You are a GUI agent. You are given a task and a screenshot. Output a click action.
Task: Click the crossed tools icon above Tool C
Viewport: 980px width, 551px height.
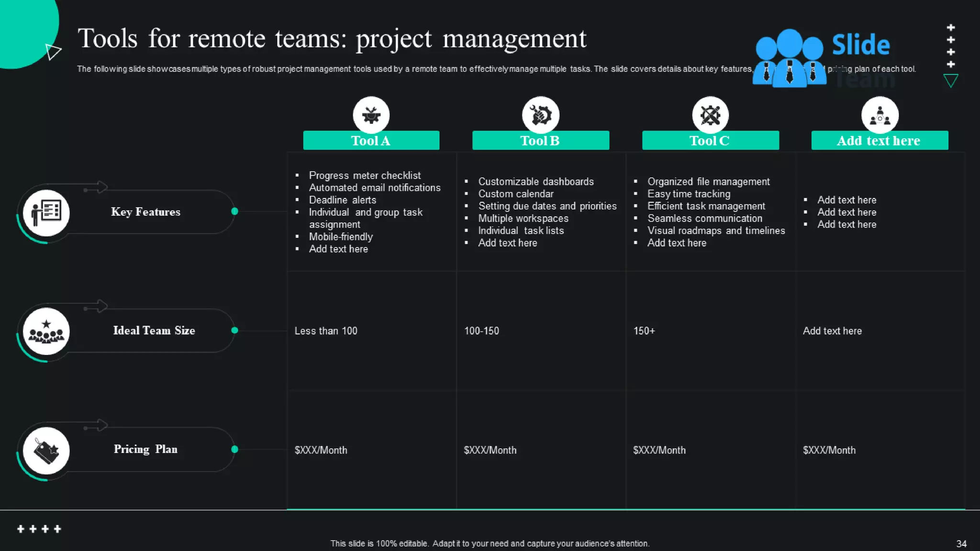tap(710, 115)
